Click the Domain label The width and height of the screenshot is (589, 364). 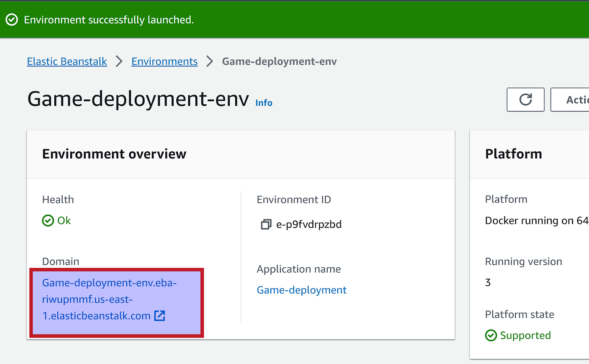[61, 261]
